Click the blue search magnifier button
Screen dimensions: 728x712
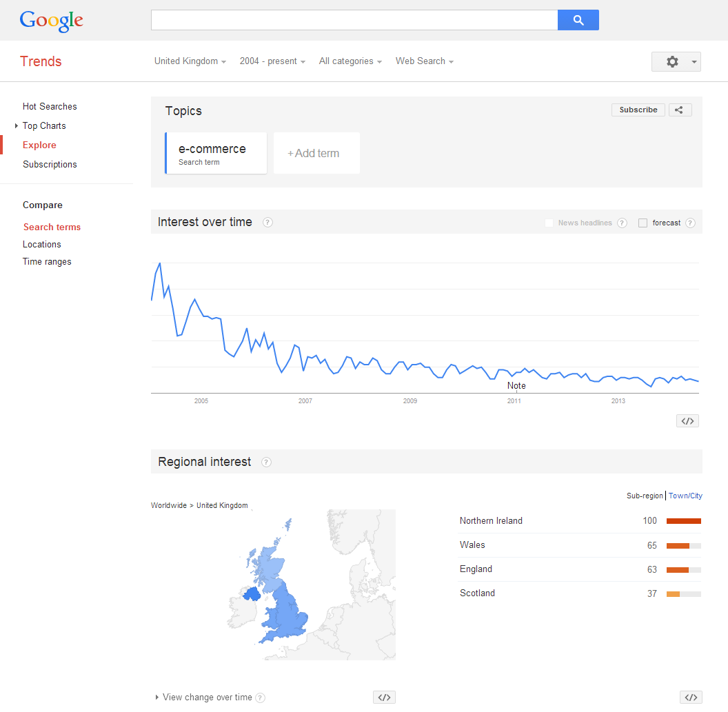(x=578, y=20)
